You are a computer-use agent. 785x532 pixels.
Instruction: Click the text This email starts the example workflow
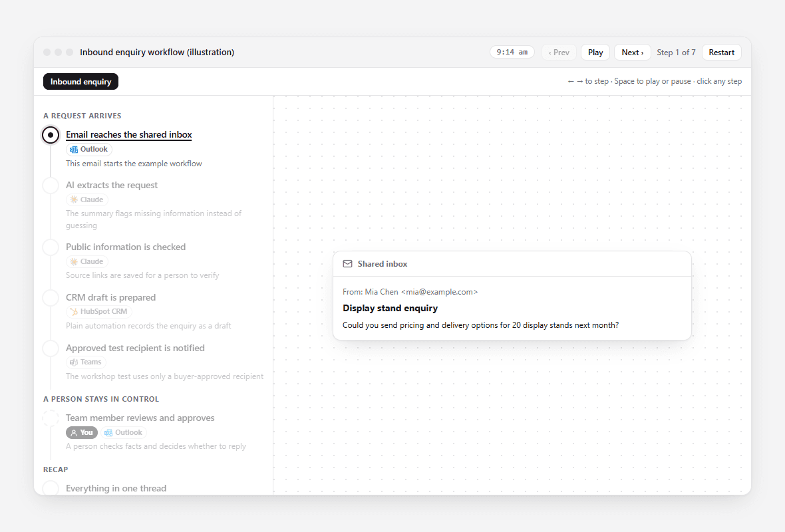point(134,164)
